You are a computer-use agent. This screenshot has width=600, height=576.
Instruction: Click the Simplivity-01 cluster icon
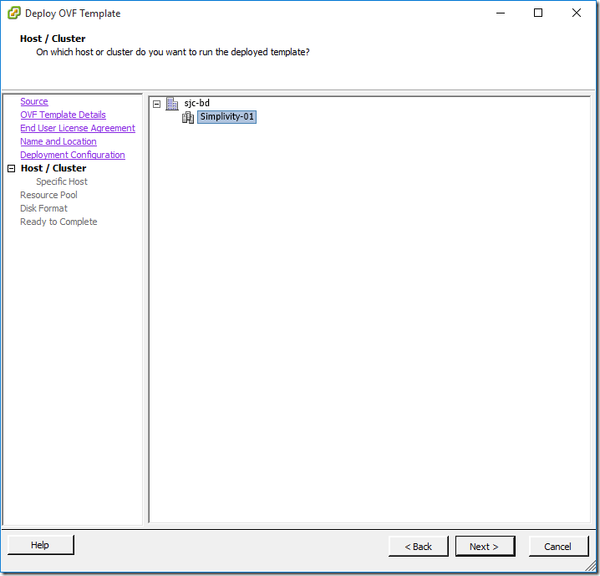coord(188,117)
